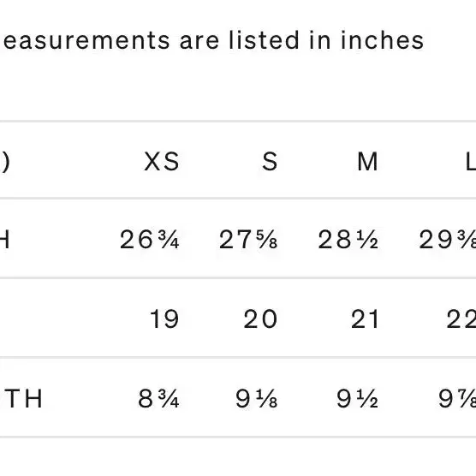The image size is (476, 476).
Task: Click the XS size column header
Action: [162, 162]
